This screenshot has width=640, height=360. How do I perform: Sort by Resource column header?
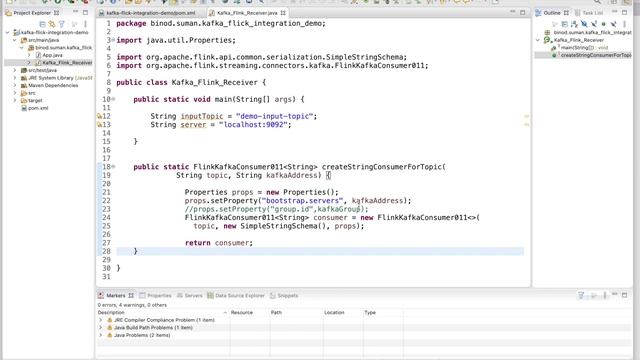tap(242, 312)
